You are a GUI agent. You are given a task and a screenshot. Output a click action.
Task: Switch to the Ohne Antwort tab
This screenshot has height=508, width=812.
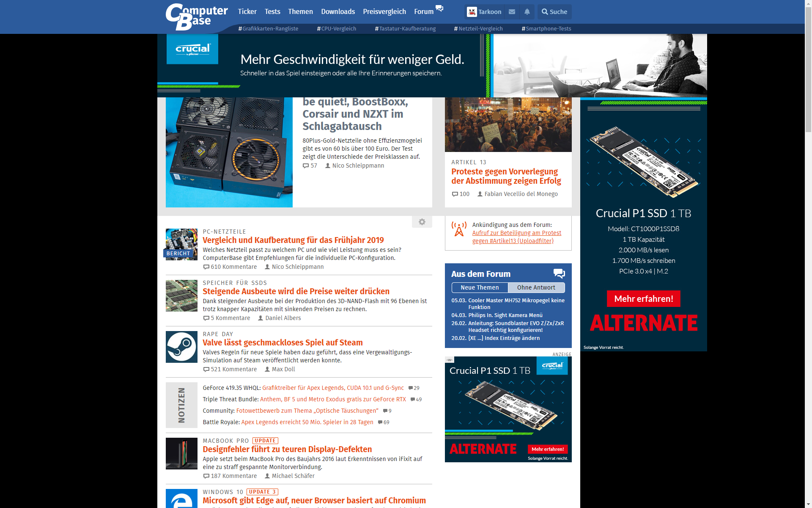536,287
